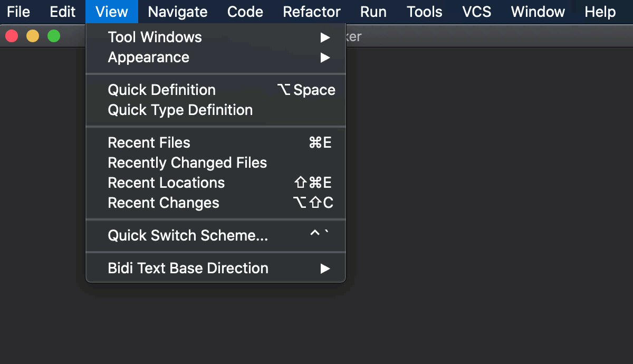633x364 pixels.
Task: Open the Code menu
Action: pyautogui.click(x=245, y=12)
